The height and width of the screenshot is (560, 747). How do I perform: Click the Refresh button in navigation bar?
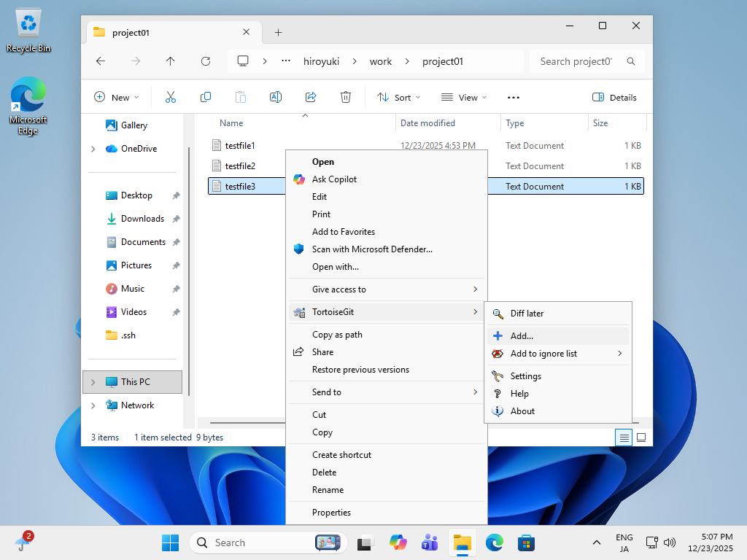point(206,61)
